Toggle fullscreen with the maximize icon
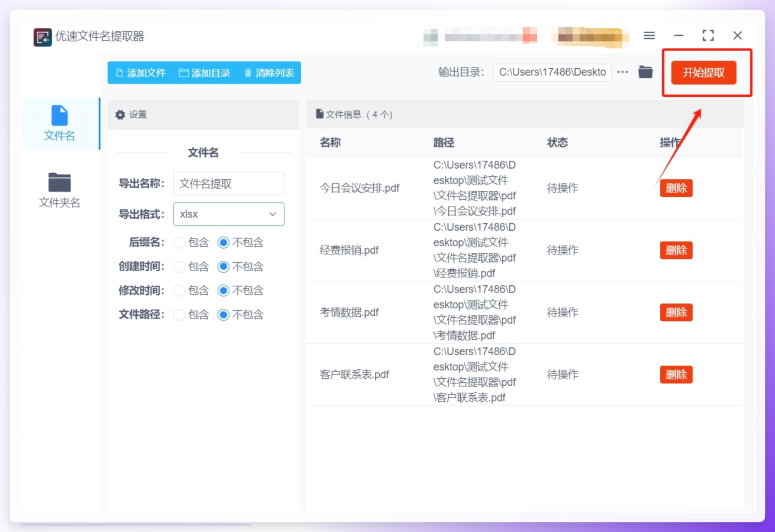The width and height of the screenshot is (775, 532). click(708, 36)
